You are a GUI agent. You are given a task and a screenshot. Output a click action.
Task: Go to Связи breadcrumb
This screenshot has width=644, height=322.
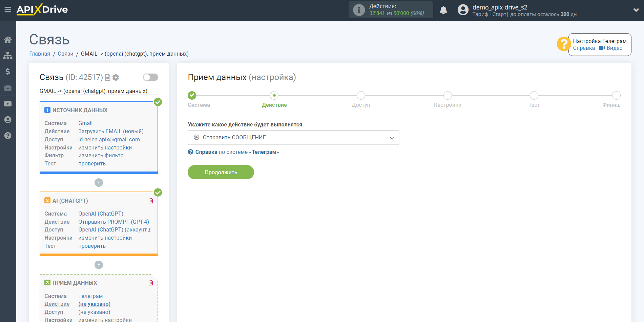click(65, 54)
